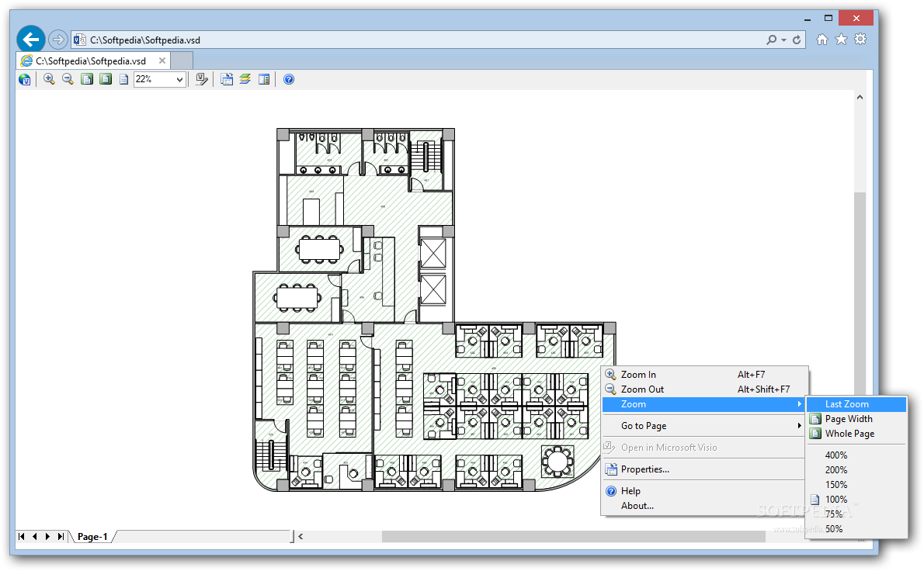
Task: Close the Softpedia.vsd tab
Action: click(x=162, y=61)
